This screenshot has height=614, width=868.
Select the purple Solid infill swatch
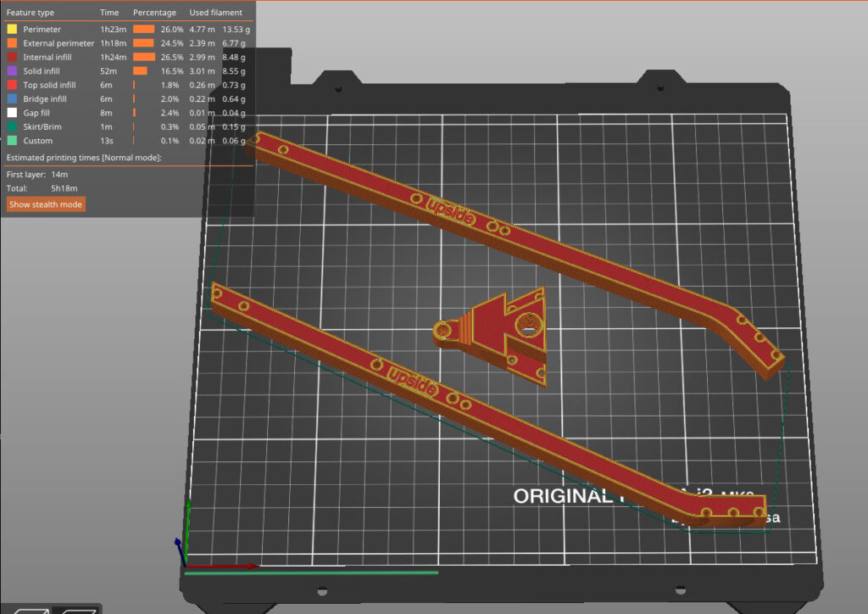point(12,70)
